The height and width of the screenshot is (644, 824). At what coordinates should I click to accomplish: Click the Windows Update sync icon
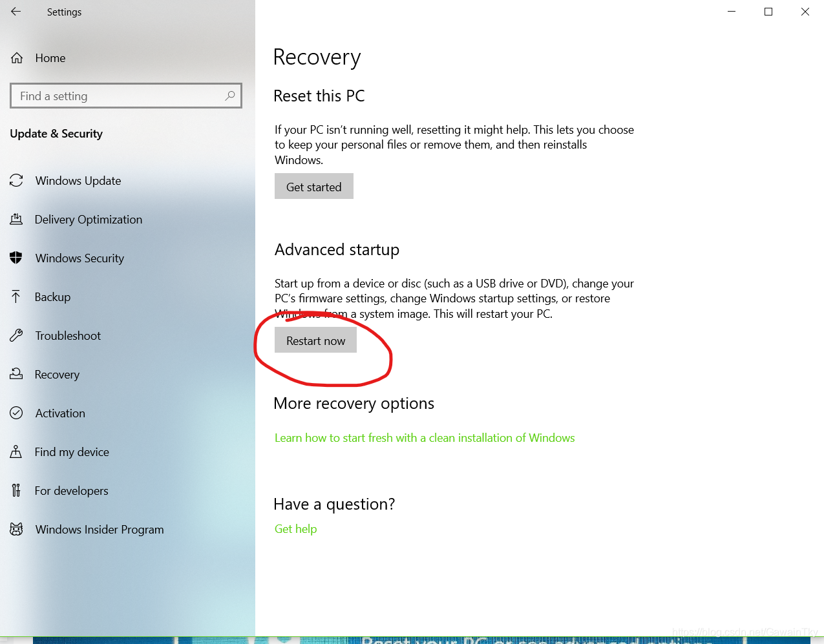tap(16, 181)
